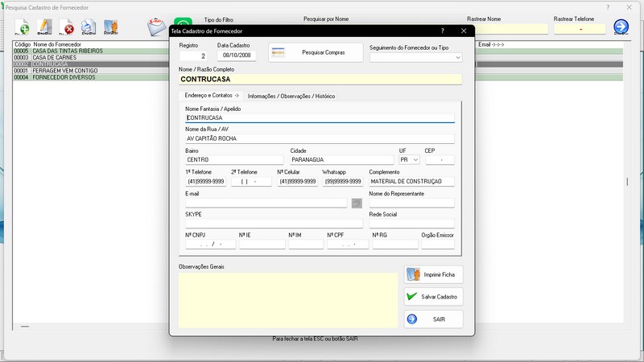This screenshot has width=644, height=362.
Task: Select row FERRAGEM VEM CONTIGO in supplier list
Action: point(91,71)
